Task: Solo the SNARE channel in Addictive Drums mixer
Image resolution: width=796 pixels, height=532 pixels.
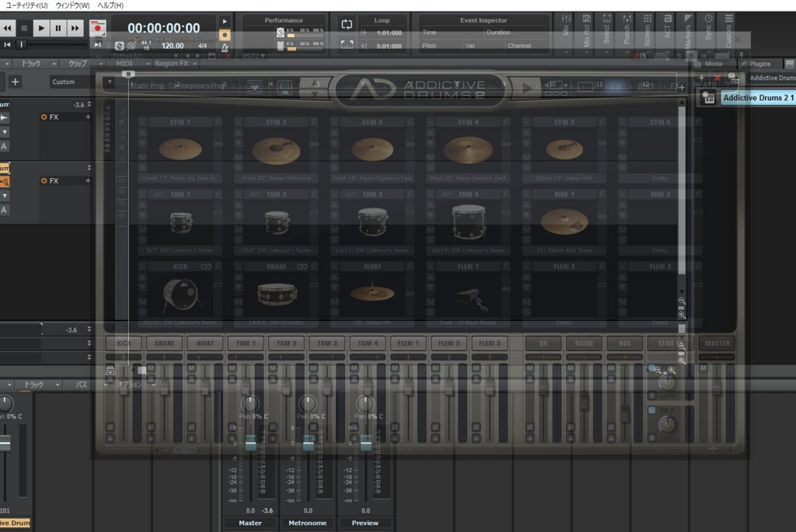Action: [x=151, y=379]
